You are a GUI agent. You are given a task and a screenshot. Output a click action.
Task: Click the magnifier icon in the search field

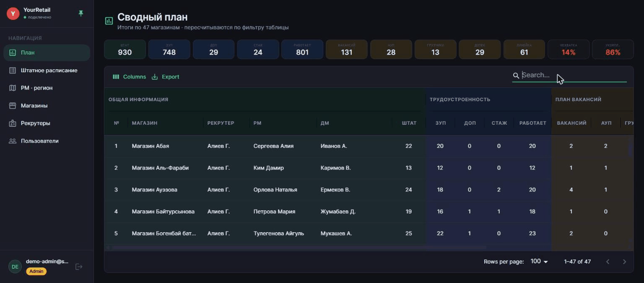pyautogui.click(x=516, y=76)
